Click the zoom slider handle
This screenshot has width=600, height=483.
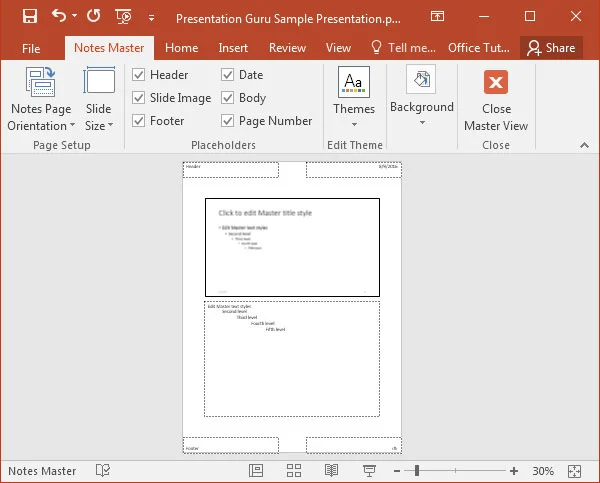tap(417, 471)
